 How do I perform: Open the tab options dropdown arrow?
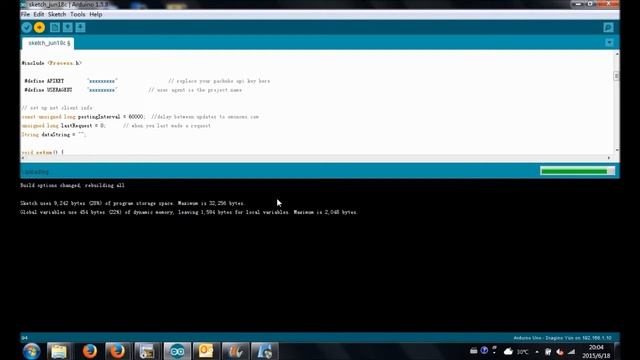tap(609, 42)
